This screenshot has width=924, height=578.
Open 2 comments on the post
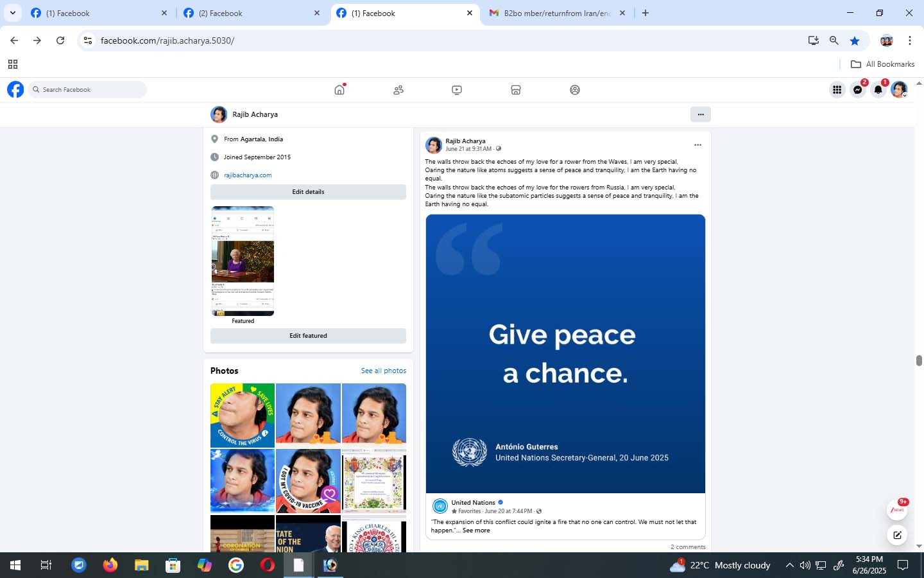(688, 547)
